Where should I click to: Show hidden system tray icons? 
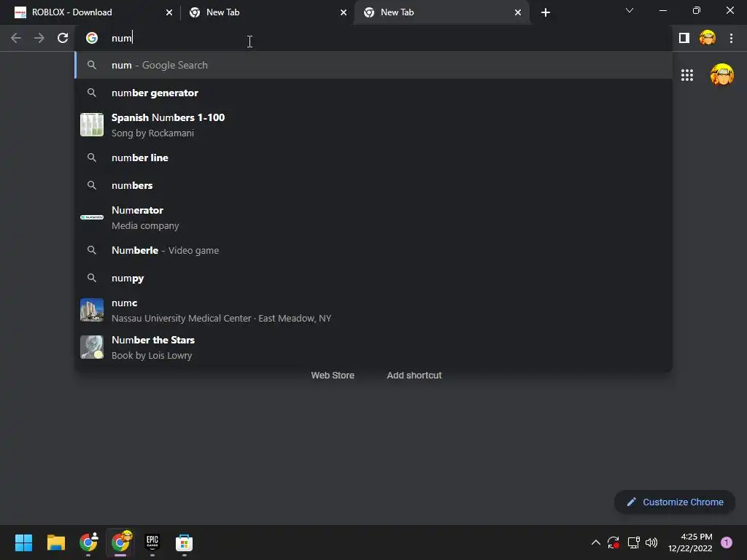pos(595,542)
